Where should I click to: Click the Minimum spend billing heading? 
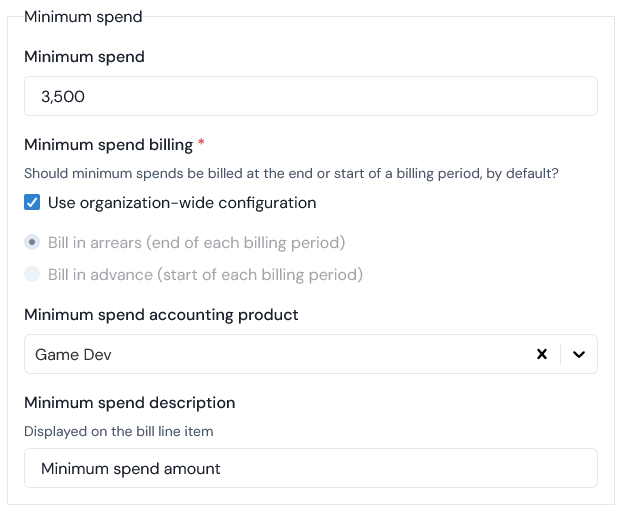[108, 145]
